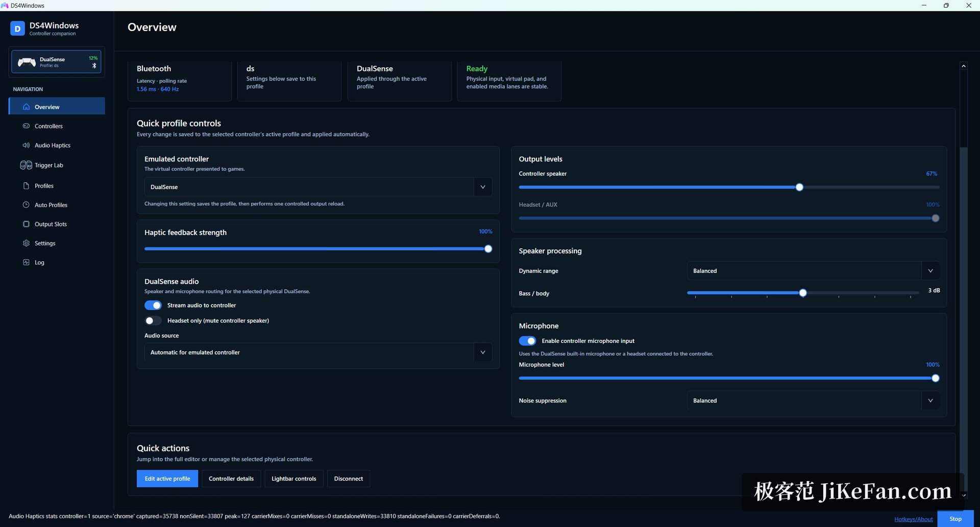Click the Log icon in navigation

(26, 262)
